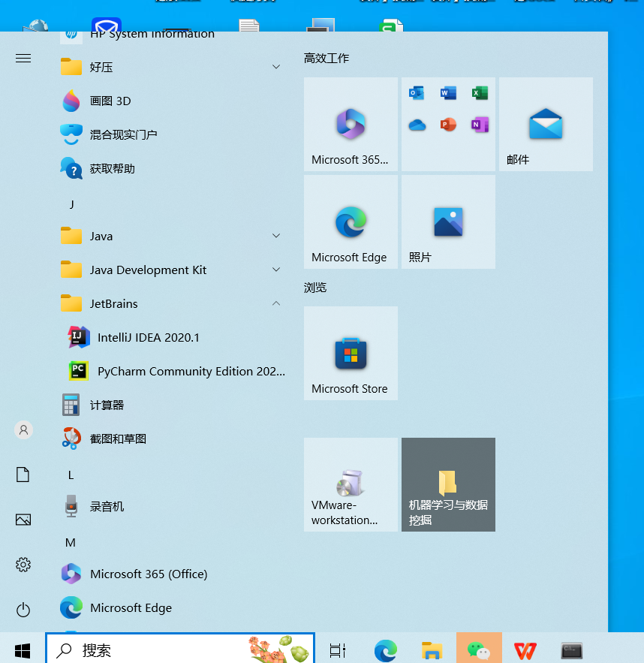644x663 pixels.
Task: Click the L letter section header
Action: click(71, 475)
